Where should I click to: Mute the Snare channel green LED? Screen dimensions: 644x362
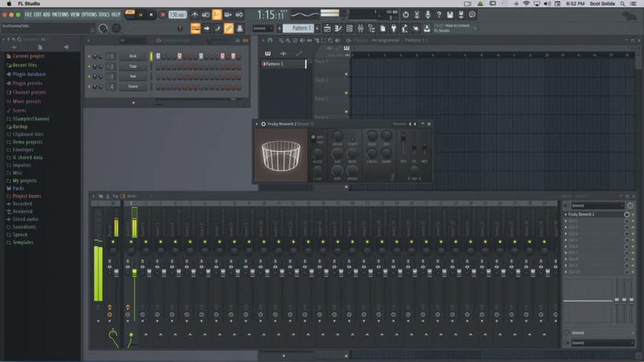click(x=89, y=87)
